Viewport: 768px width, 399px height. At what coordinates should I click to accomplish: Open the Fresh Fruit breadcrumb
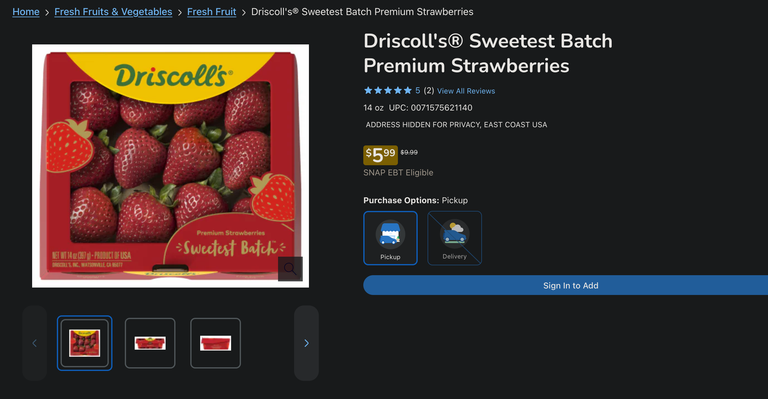point(212,12)
